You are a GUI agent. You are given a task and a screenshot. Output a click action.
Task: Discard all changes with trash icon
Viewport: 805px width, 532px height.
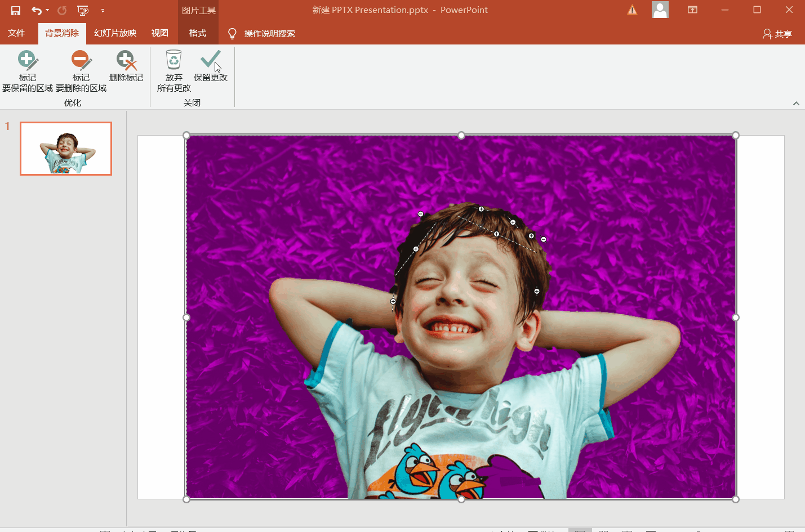coord(174,70)
